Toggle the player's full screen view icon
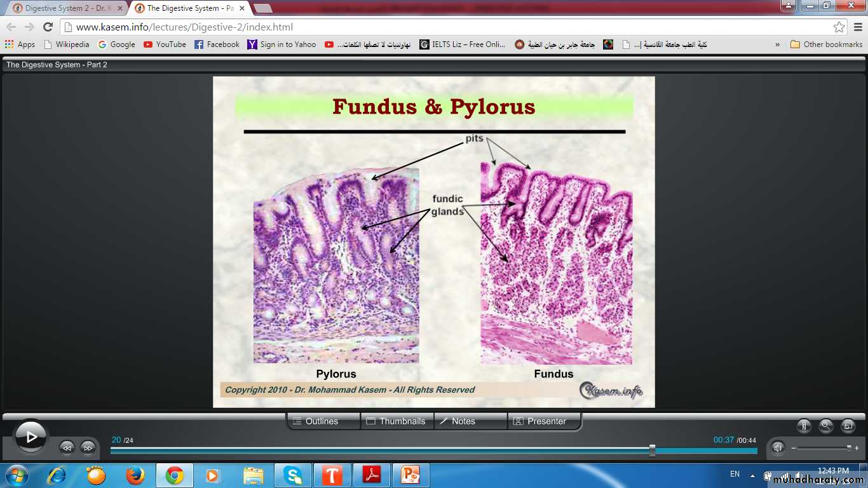 coord(848,426)
